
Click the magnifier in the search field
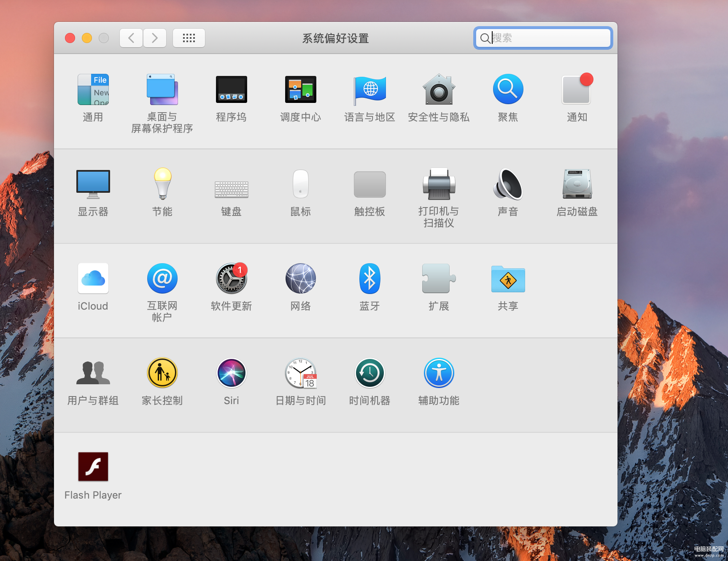pyautogui.click(x=485, y=38)
